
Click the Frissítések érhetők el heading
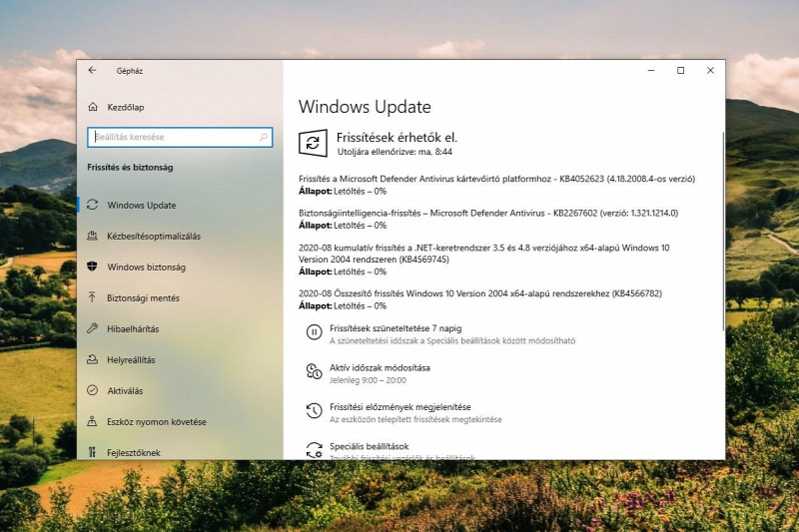[x=397, y=137]
